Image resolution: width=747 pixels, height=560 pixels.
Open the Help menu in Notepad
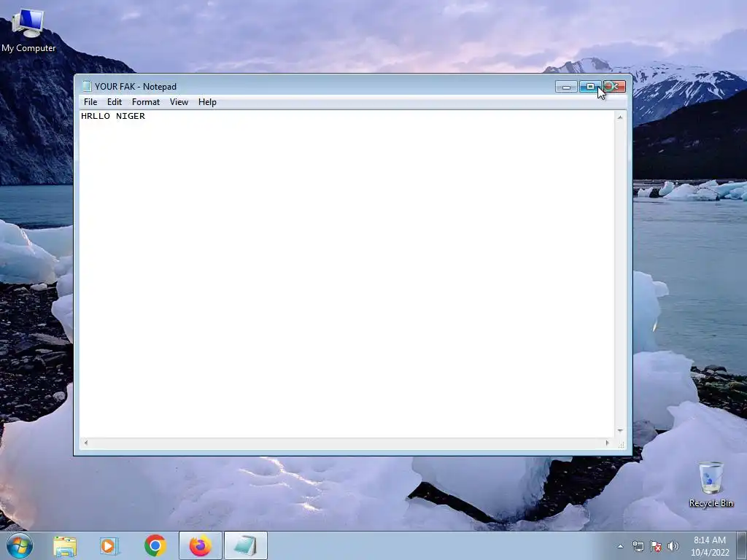click(x=207, y=102)
